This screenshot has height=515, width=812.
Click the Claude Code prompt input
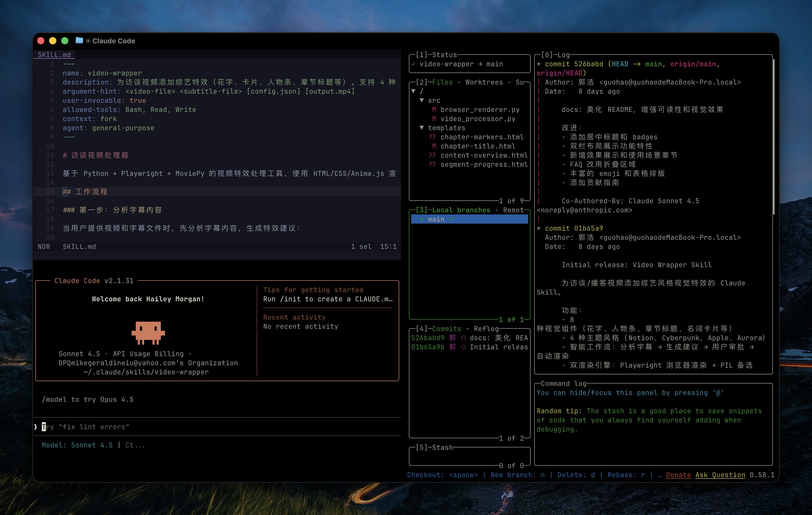click(216, 427)
